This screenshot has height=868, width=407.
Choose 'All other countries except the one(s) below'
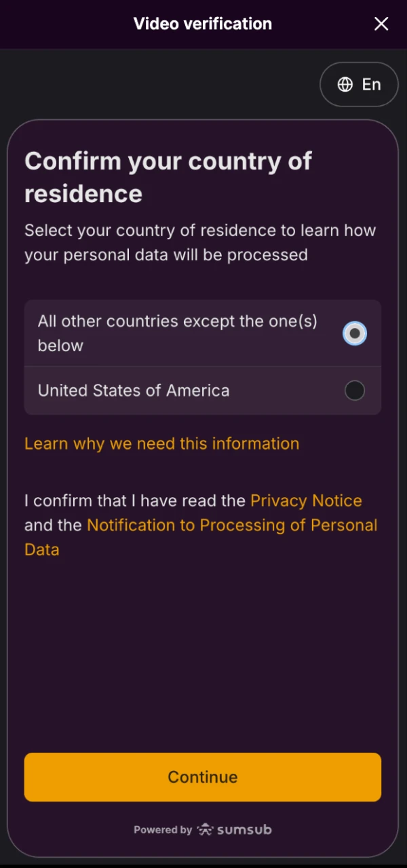(x=355, y=333)
